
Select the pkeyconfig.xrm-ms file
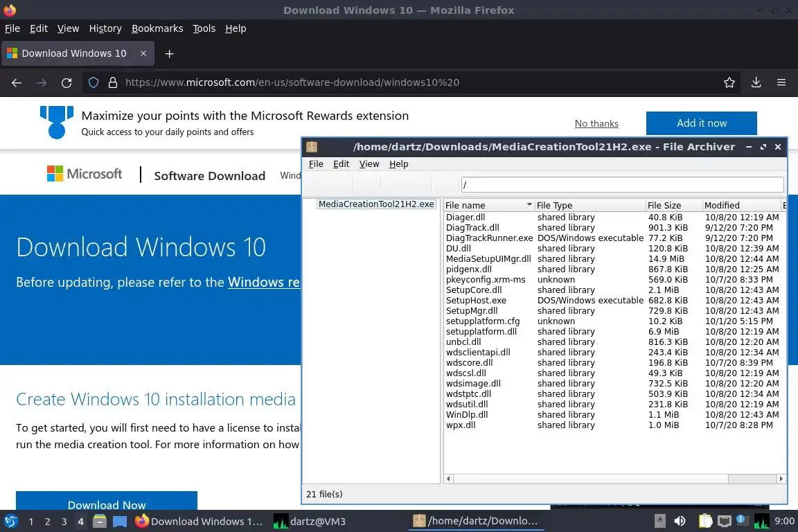pos(612,279)
